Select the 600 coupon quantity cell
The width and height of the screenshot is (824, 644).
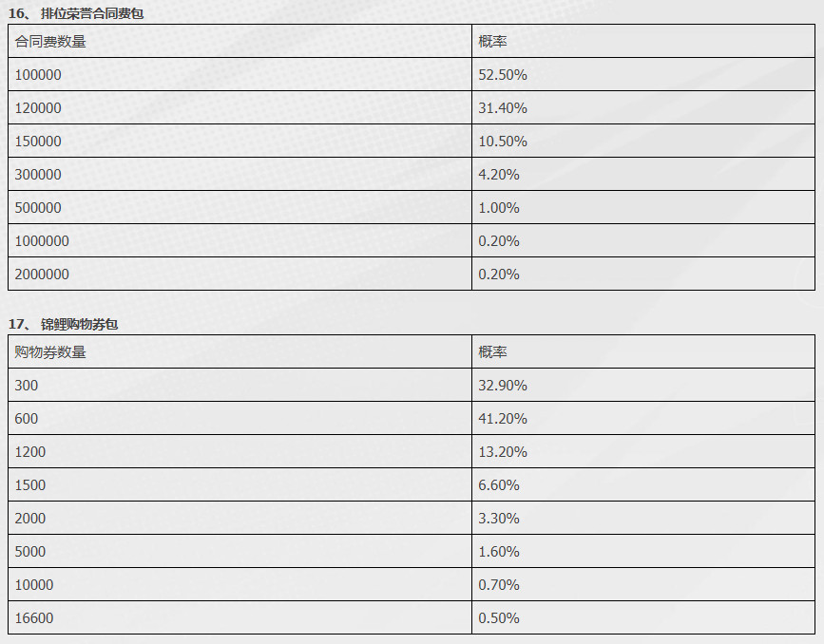(x=240, y=418)
